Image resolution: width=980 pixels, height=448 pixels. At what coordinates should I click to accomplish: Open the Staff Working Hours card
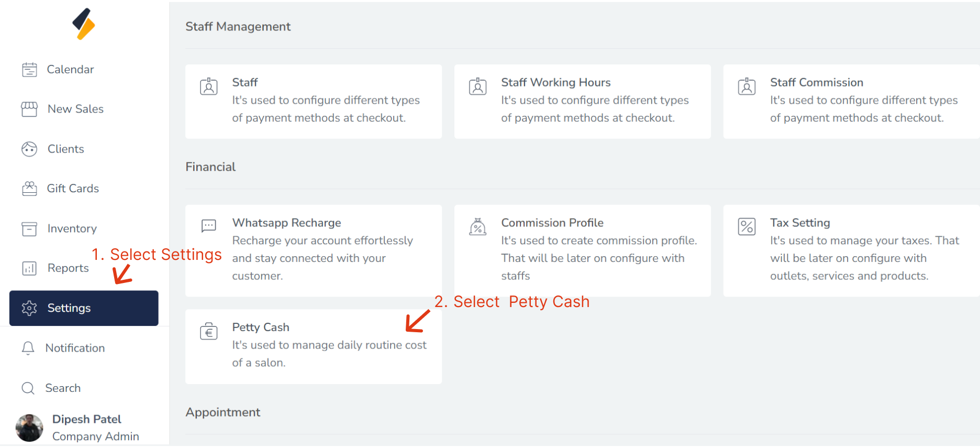coord(582,101)
